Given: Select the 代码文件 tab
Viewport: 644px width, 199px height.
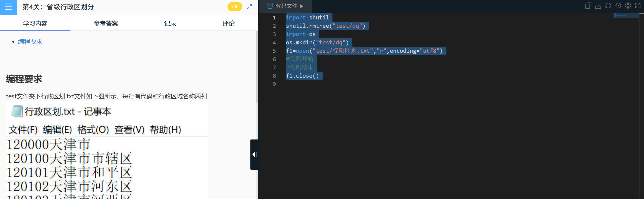Looking at the screenshot, I should click(286, 6).
